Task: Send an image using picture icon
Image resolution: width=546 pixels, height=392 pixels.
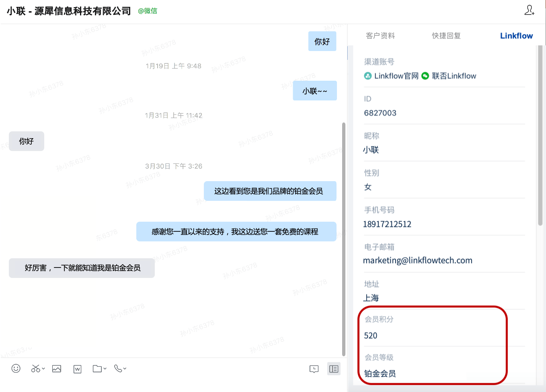Action: pyautogui.click(x=57, y=369)
